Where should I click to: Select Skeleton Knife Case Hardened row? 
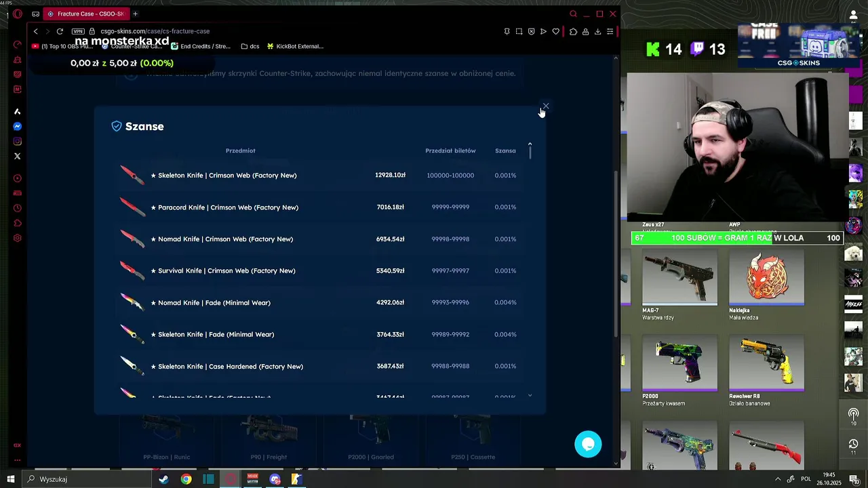click(319, 367)
